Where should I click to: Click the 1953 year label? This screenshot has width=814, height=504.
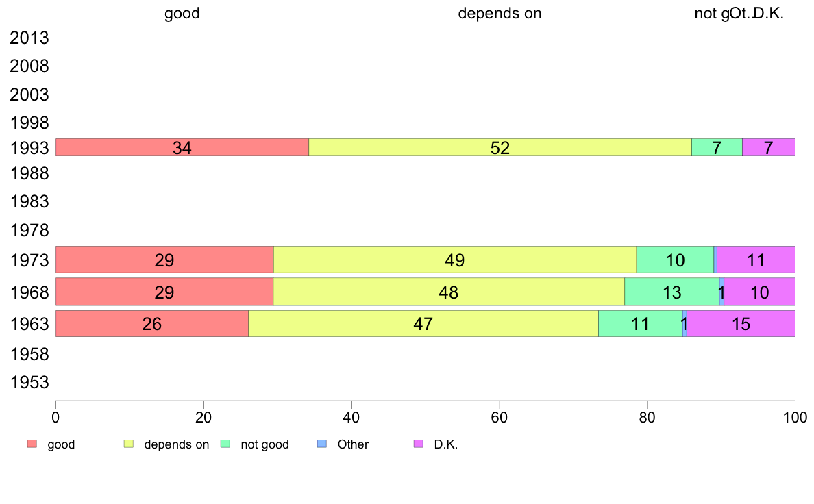pyautogui.click(x=29, y=383)
